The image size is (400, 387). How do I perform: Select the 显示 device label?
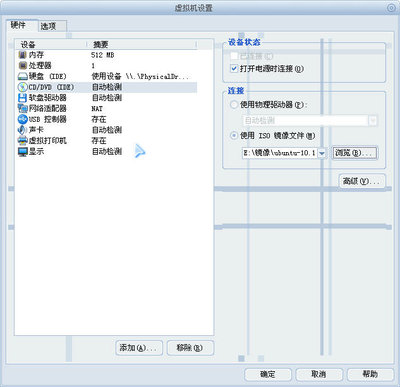pyautogui.click(x=36, y=152)
